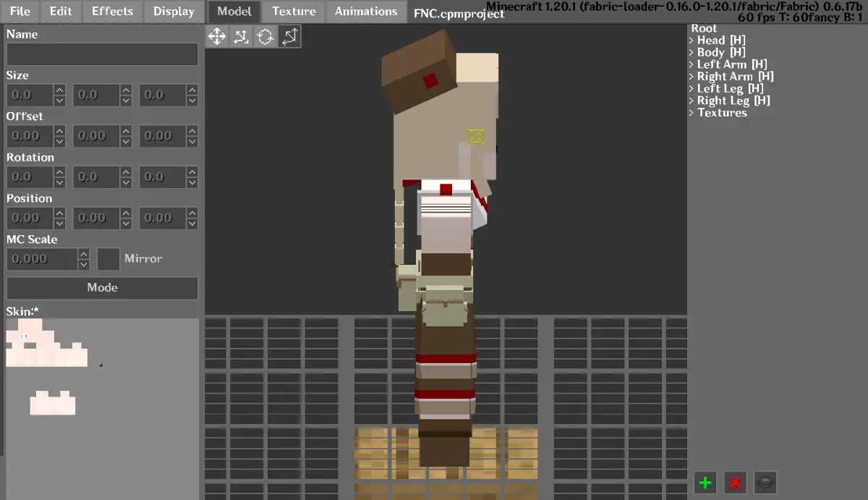The width and height of the screenshot is (868, 500).
Task: Decrease MC Scale with down arrow
Action: pyautogui.click(x=84, y=265)
